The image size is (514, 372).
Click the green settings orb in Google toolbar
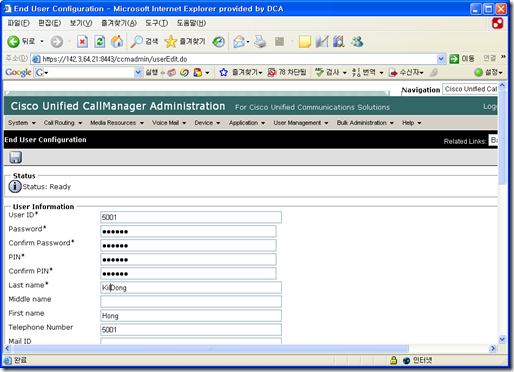[x=478, y=72]
